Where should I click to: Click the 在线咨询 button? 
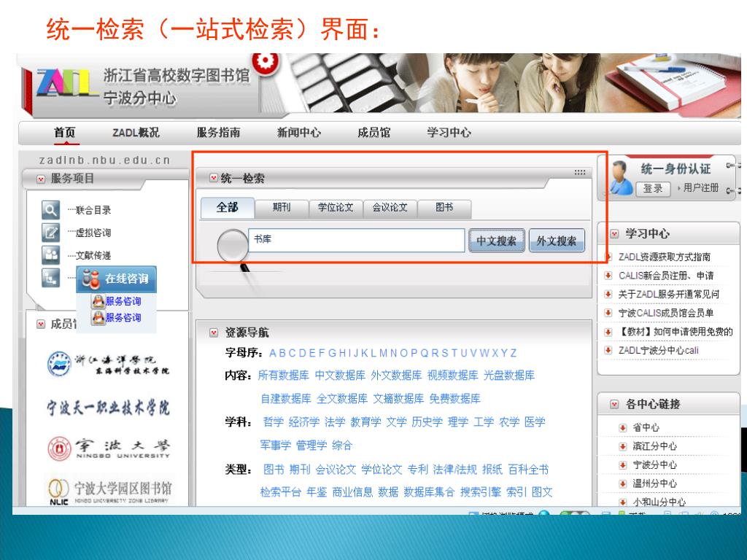pos(116,279)
